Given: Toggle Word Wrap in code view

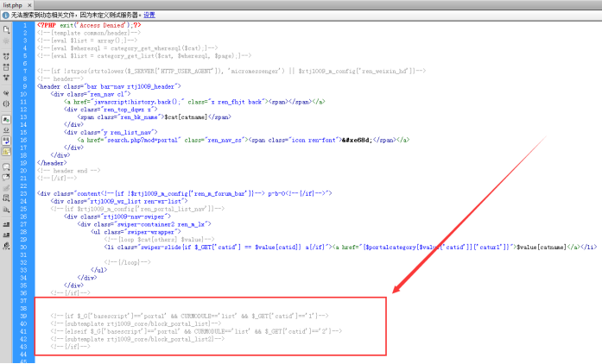Looking at the screenshot, I should [6, 141].
